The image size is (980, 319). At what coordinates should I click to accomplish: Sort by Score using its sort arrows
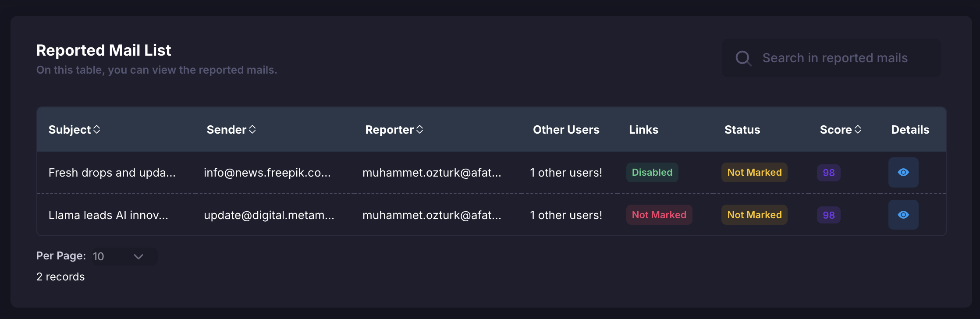pyautogui.click(x=858, y=129)
